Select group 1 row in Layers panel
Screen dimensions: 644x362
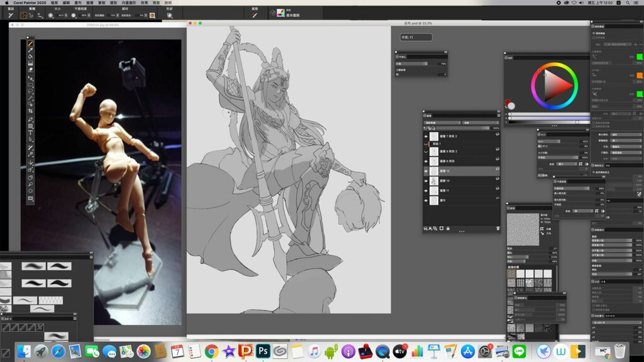(461, 144)
